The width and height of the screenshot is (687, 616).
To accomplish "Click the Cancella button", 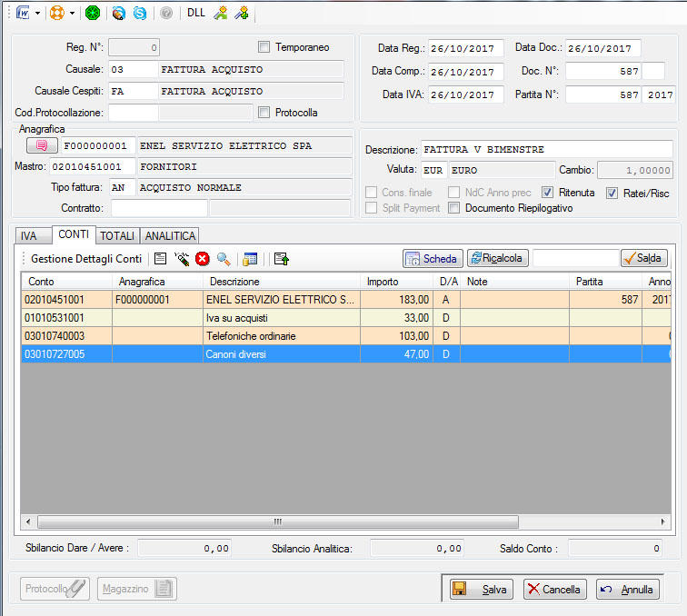I will pos(554,590).
